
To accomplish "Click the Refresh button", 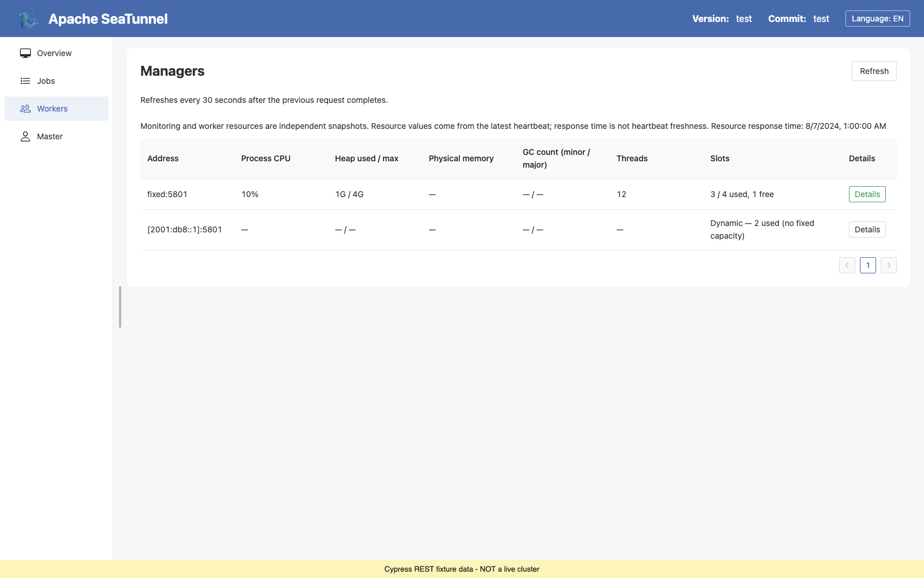I will pos(874,71).
